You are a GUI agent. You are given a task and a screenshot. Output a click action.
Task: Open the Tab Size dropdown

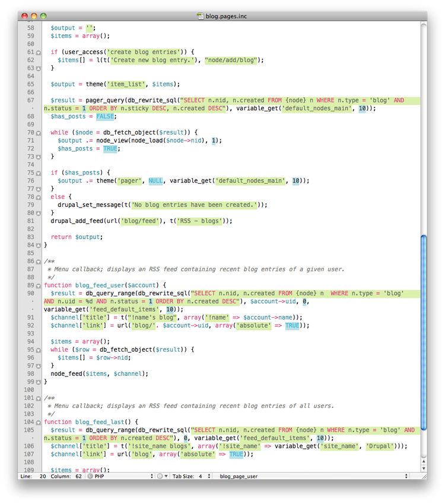click(191, 476)
